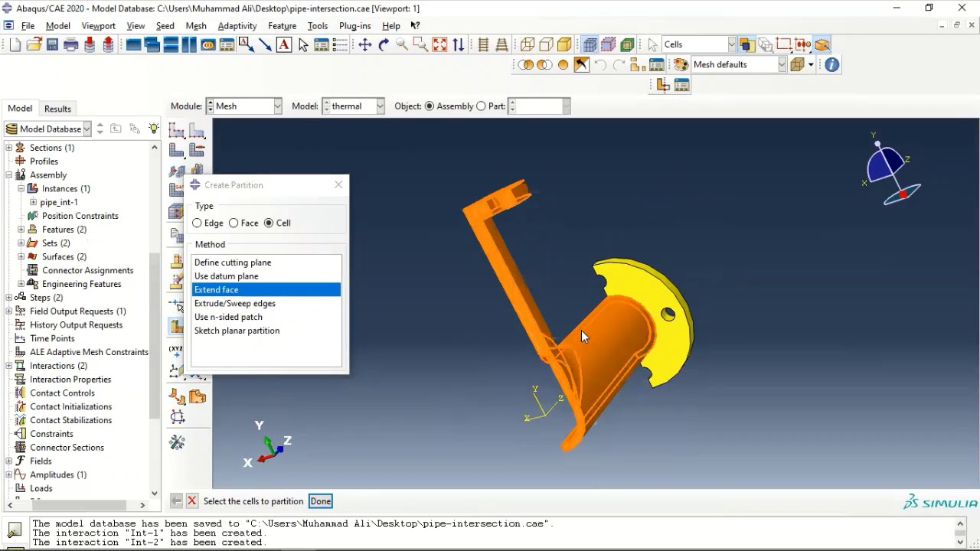Image resolution: width=980 pixels, height=551 pixels.
Task: Open the Module dropdown showing Mesh
Action: pos(244,106)
